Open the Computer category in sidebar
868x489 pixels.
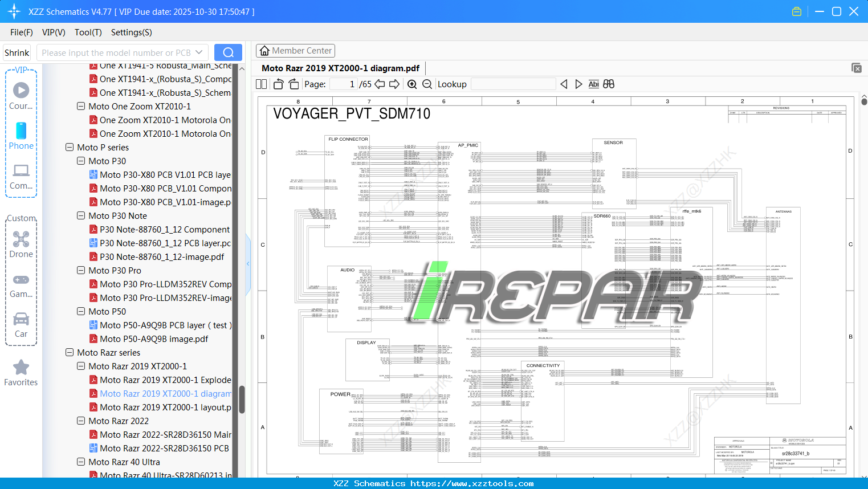pos(21,176)
